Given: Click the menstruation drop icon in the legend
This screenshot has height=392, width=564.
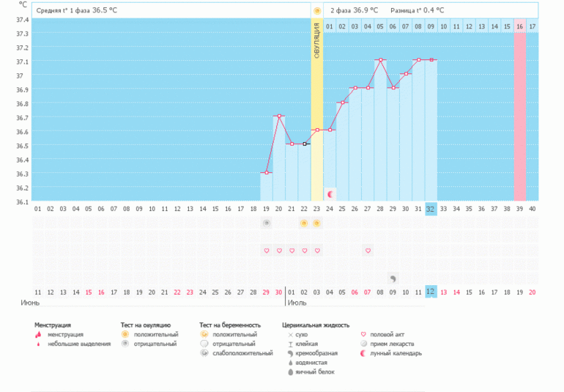Looking at the screenshot, I should click(x=38, y=334).
